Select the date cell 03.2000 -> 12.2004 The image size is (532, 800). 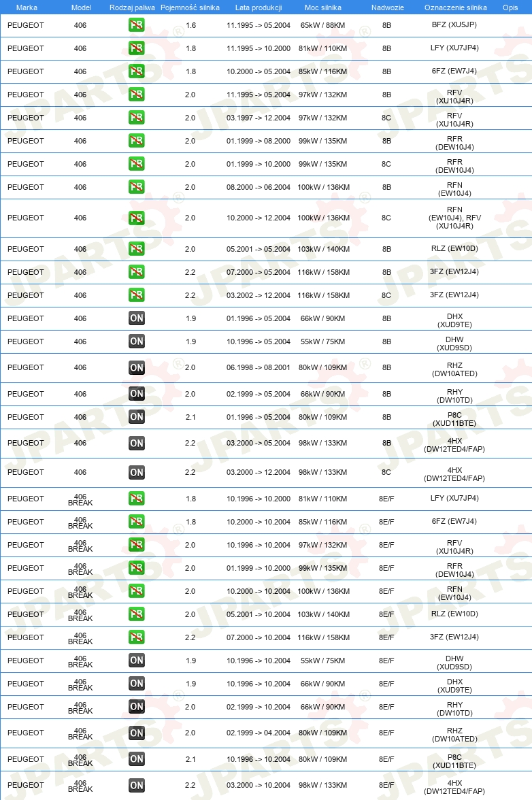(259, 472)
